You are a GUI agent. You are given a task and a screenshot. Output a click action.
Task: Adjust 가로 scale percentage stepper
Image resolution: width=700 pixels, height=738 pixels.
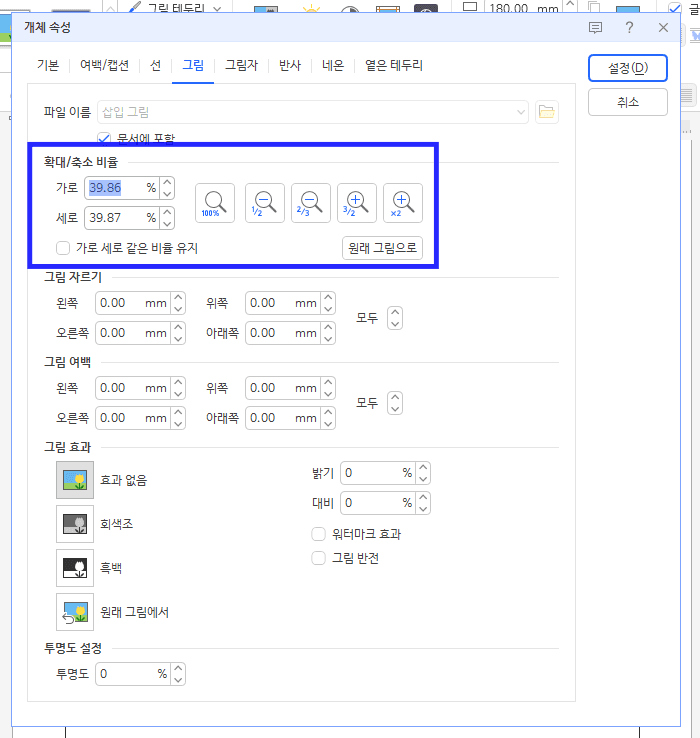pos(167,188)
